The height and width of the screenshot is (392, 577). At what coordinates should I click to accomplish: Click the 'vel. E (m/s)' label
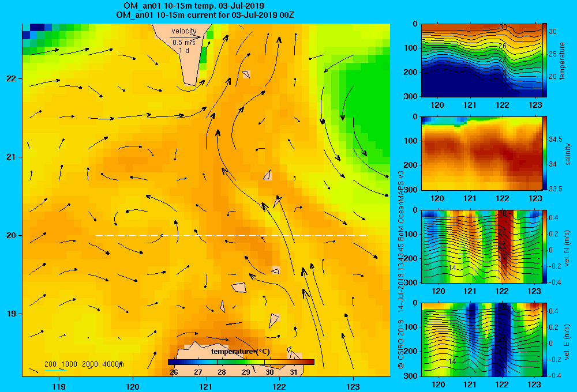coord(567,341)
